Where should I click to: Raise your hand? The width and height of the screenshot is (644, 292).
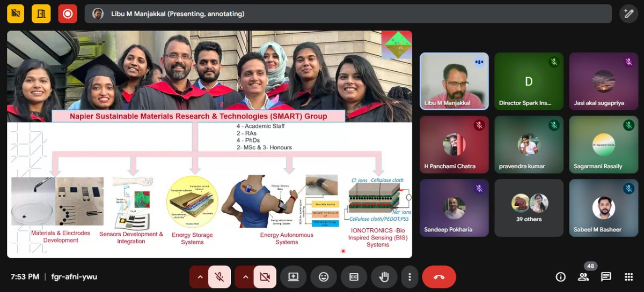pyautogui.click(x=384, y=277)
